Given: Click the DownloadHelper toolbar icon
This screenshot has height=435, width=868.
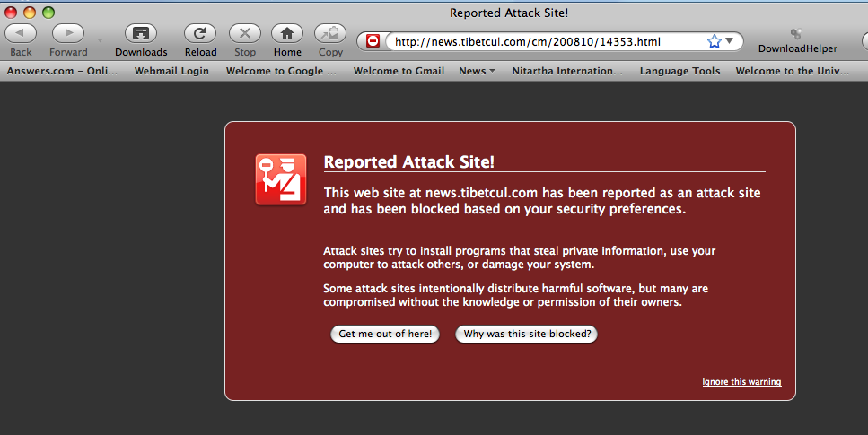Looking at the screenshot, I should (x=797, y=34).
